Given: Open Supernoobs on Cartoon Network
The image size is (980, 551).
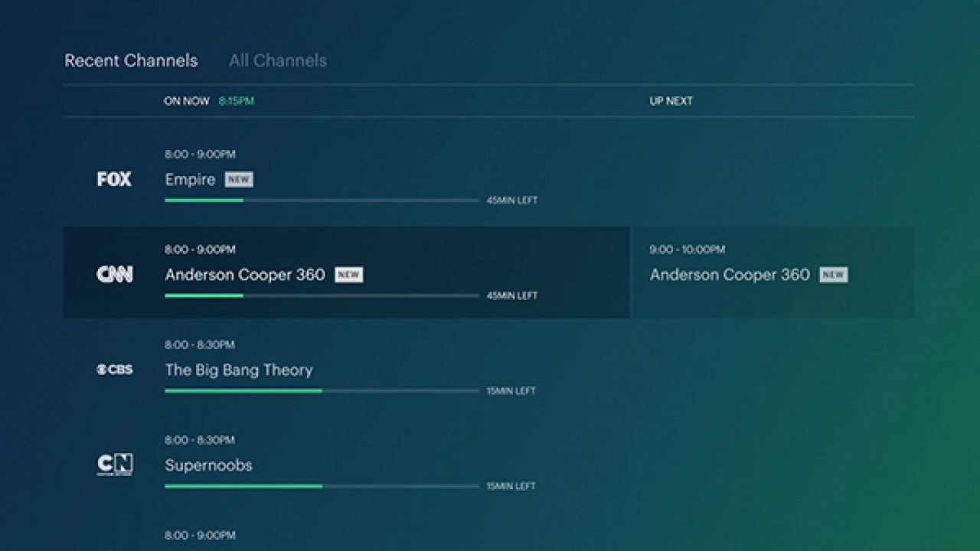Looking at the screenshot, I should click(x=208, y=465).
